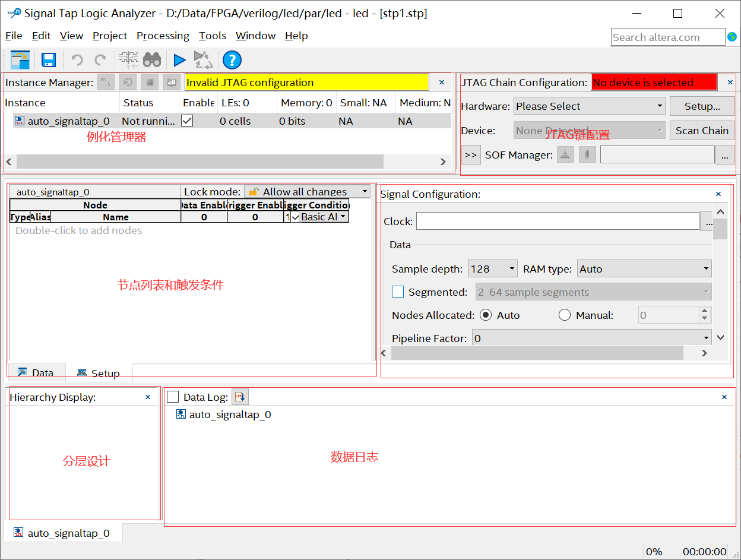The height and width of the screenshot is (560, 741).
Task: Click Read Data icon in Instance Manager
Action: pyautogui.click(x=172, y=83)
